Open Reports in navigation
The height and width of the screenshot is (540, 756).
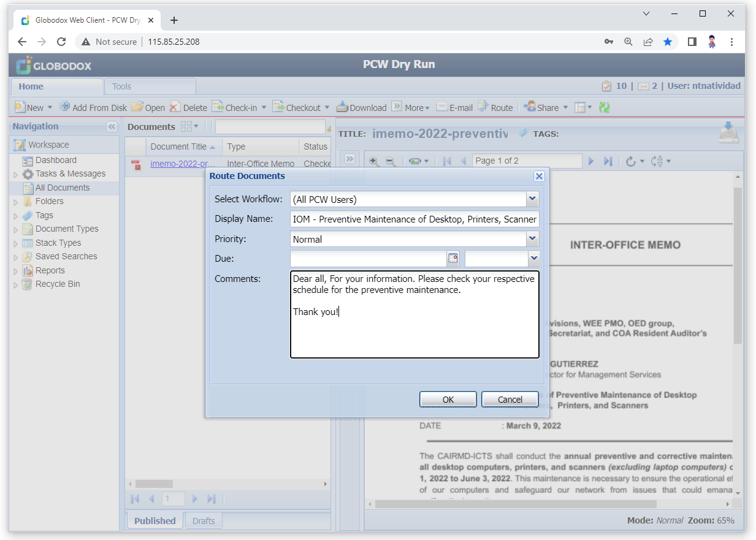[x=50, y=270]
